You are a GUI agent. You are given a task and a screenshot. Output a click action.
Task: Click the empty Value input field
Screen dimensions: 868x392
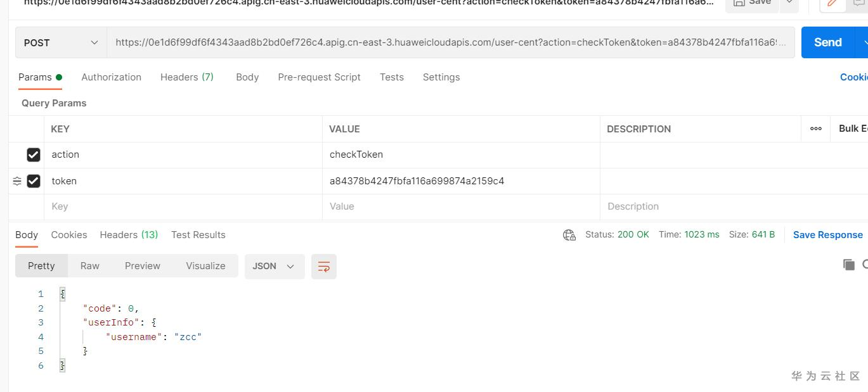click(461, 206)
